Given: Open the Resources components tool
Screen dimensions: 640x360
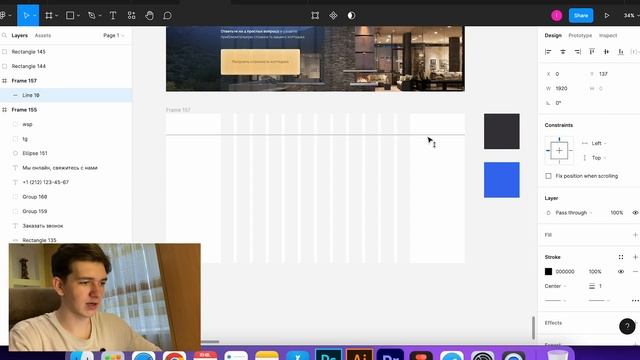Looking at the screenshot, I should pyautogui.click(x=131, y=16).
